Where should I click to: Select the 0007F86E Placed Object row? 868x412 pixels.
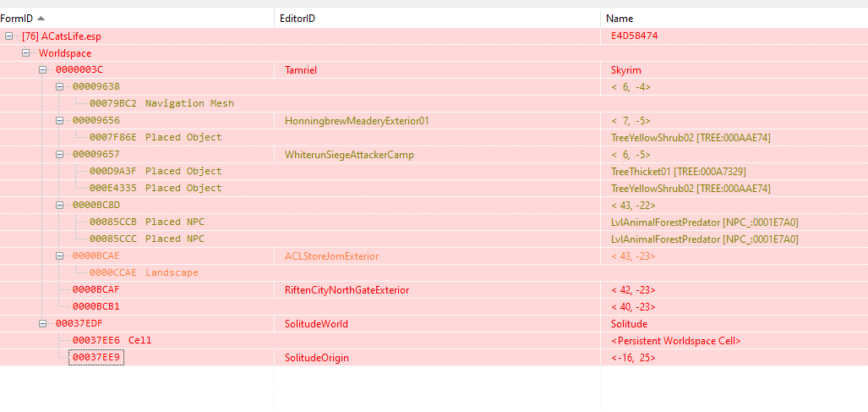[x=434, y=137]
